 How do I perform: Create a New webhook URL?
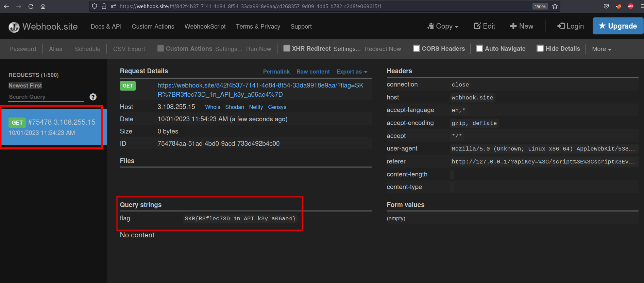coord(522,26)
